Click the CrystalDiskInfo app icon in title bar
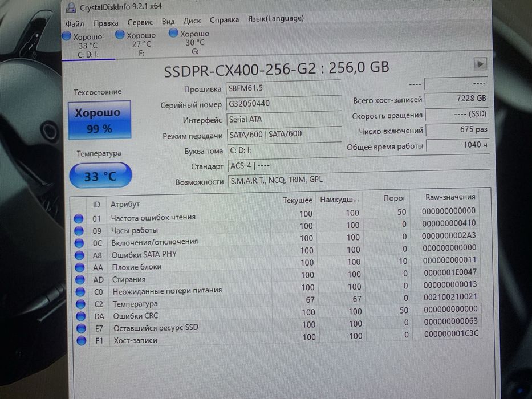The image size is (532, 399). pyautogui.click(x=71, y=7)
